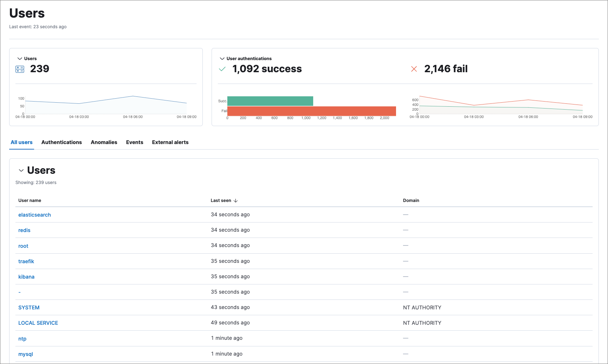This screenshot has width=608, height=364.
Task: Click the green success checkmark icon
Action: click(222, 69)
